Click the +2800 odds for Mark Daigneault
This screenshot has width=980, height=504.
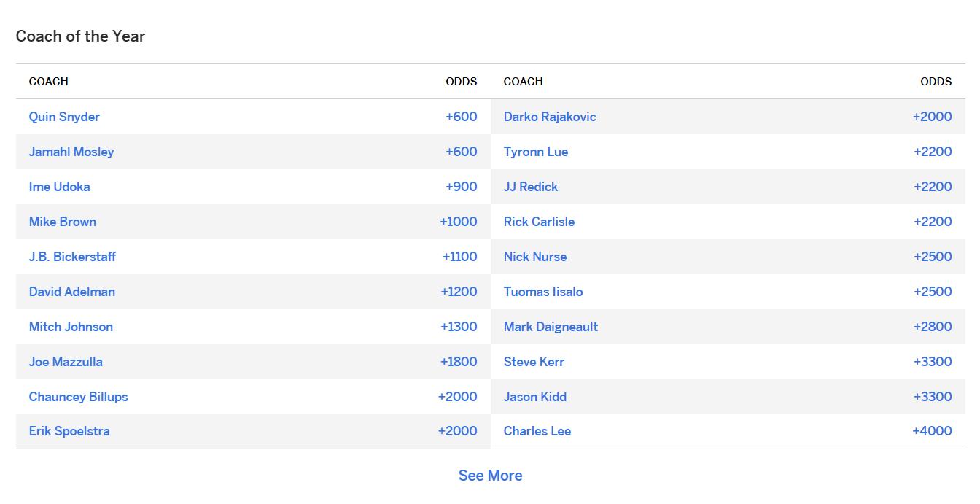pos(933,327)
